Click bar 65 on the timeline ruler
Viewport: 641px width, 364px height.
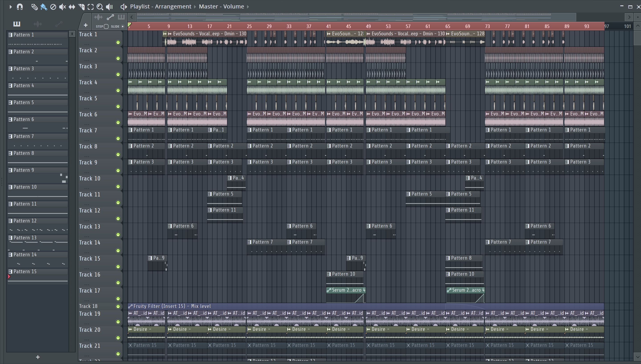click(448, 26)
